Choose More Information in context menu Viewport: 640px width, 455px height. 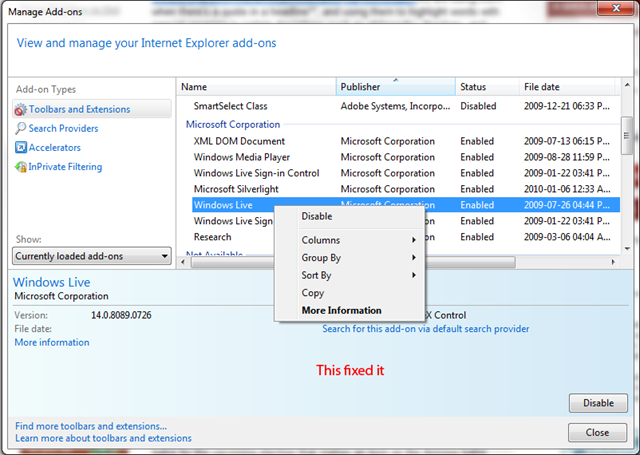pyautogui.click(x=349, y=310)
